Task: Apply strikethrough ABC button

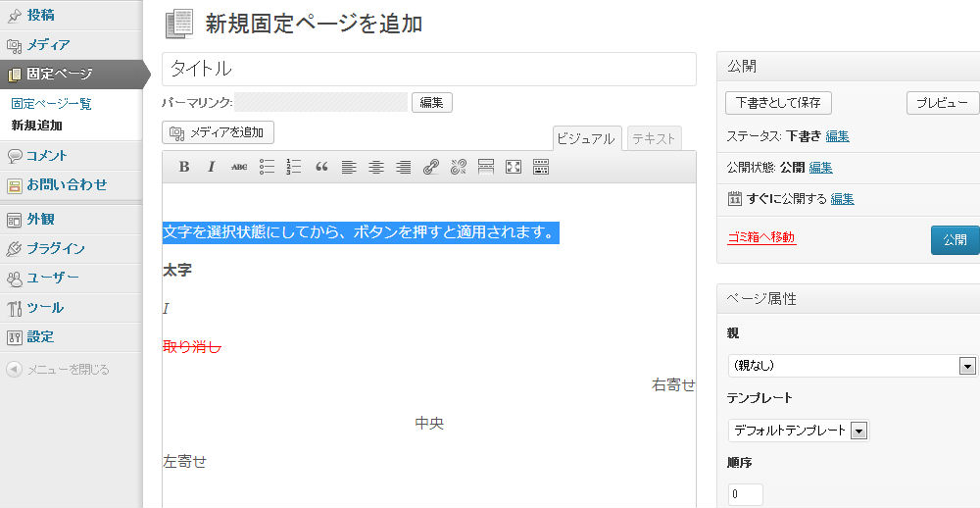Action: coord(239,167)
